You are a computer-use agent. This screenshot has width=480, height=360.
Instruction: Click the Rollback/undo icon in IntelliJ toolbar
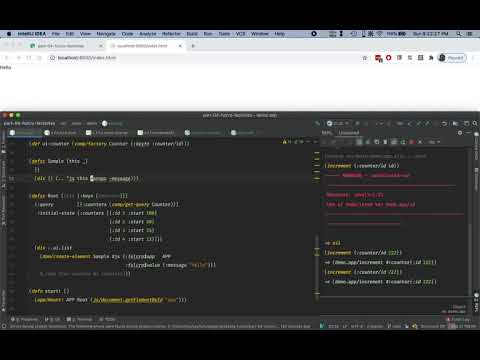(444, 123)
